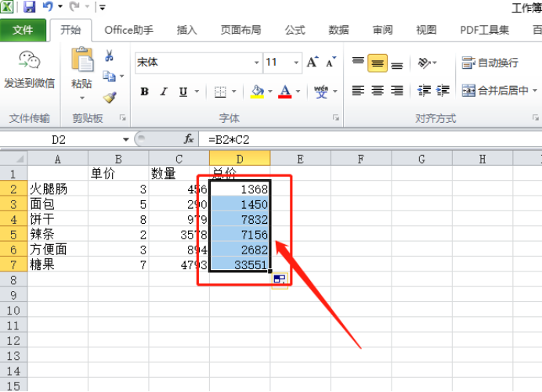Expand the merge and center dropdown arrow
Image resolution: width=542 pixels, height=392 pixels.
click(x=535, y=91)
